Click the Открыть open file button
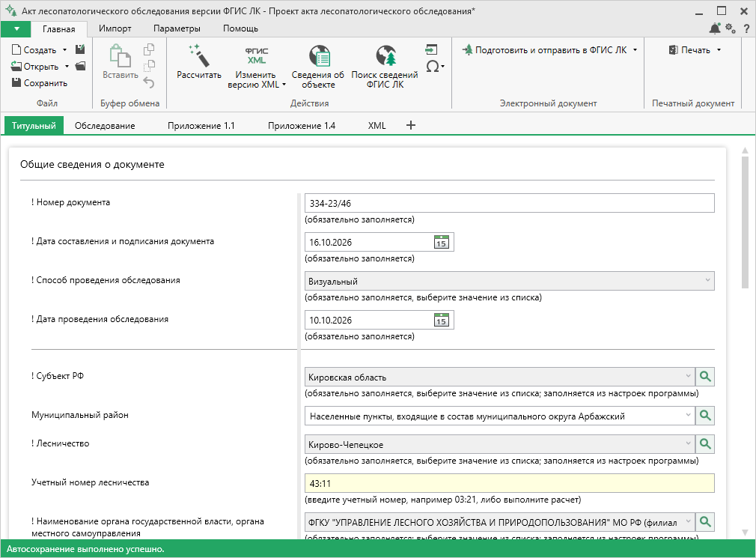 [34, 67]
